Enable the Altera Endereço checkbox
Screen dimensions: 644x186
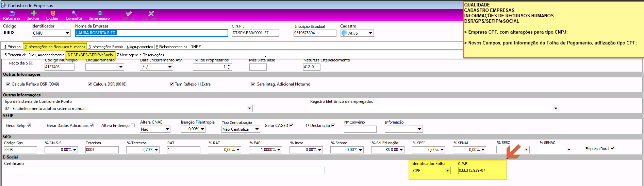(133, 126)
